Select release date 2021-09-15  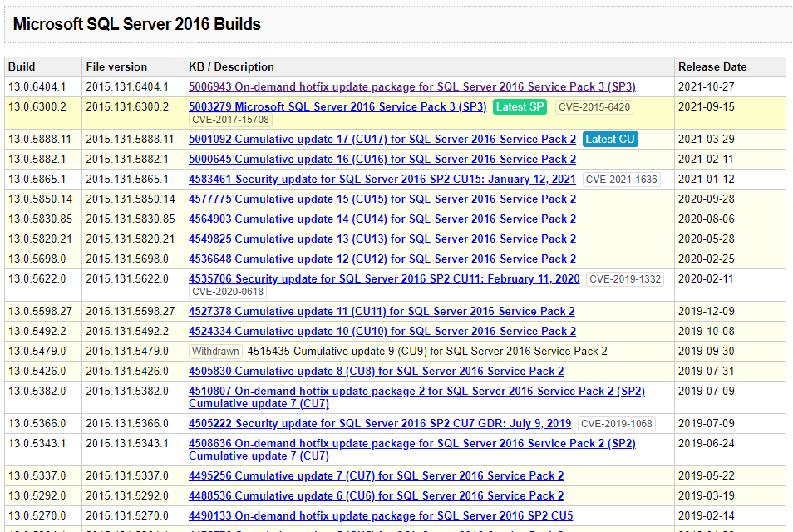click(x=706, y=107)
